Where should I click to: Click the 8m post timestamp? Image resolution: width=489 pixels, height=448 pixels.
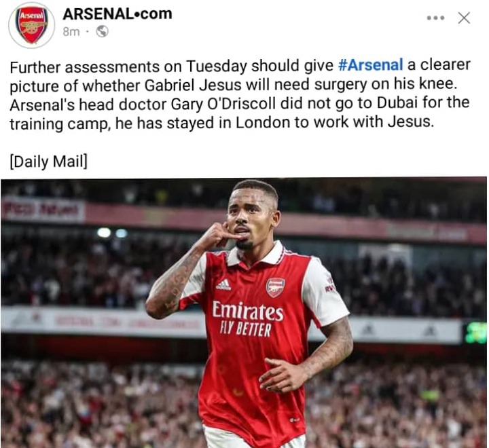tap(71, 31)
